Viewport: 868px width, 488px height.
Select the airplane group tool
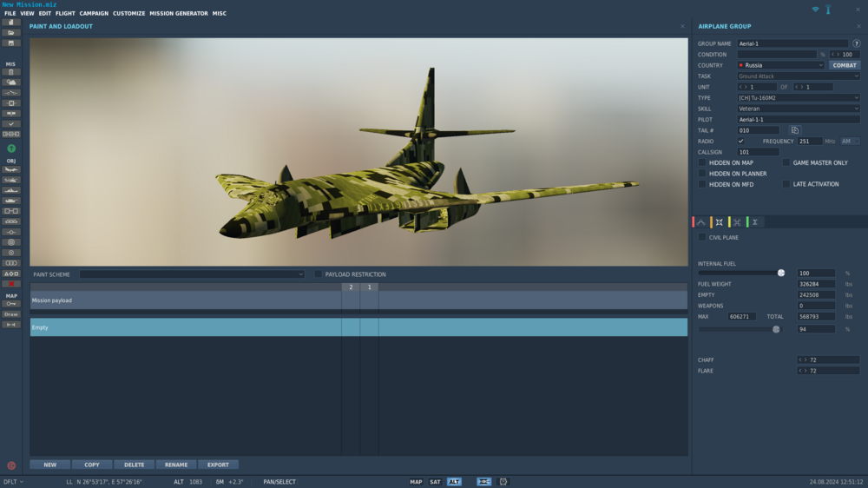pyautogui.click(x=11, y=169)
